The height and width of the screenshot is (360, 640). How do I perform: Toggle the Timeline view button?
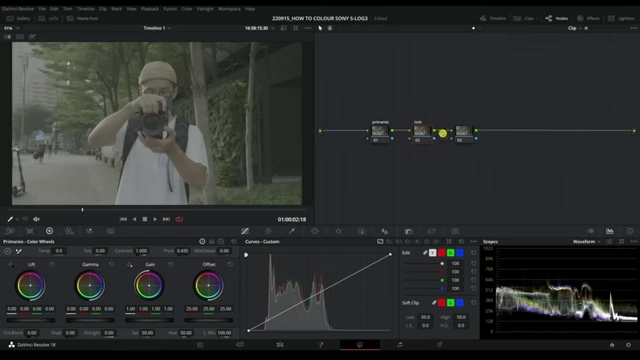(x=493, y=18)
